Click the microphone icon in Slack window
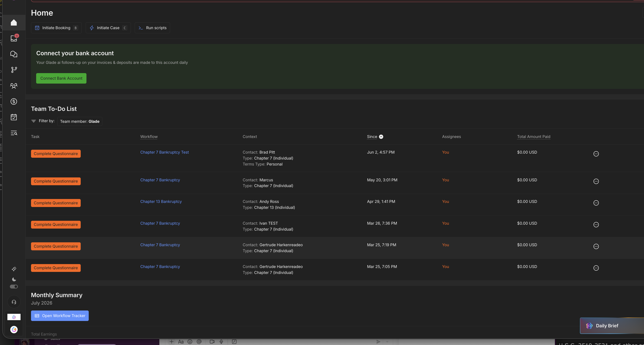This screenshot has height=345, width=644. [x=221, y=342]
